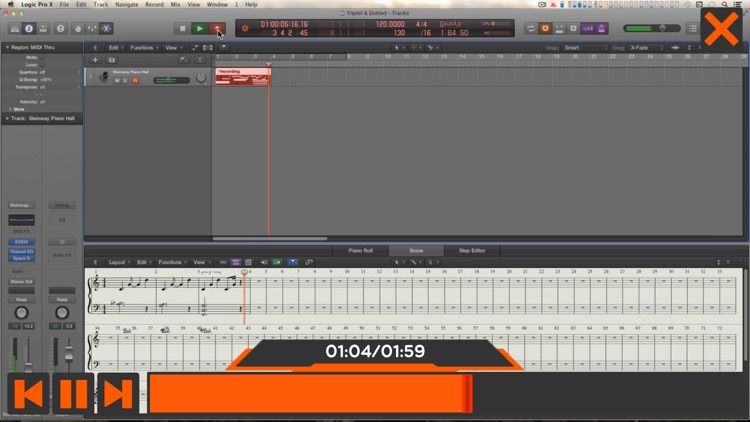Screen dimensions: 750x422
Task: Adjust the master volume slider
Action: pos(652,29)
